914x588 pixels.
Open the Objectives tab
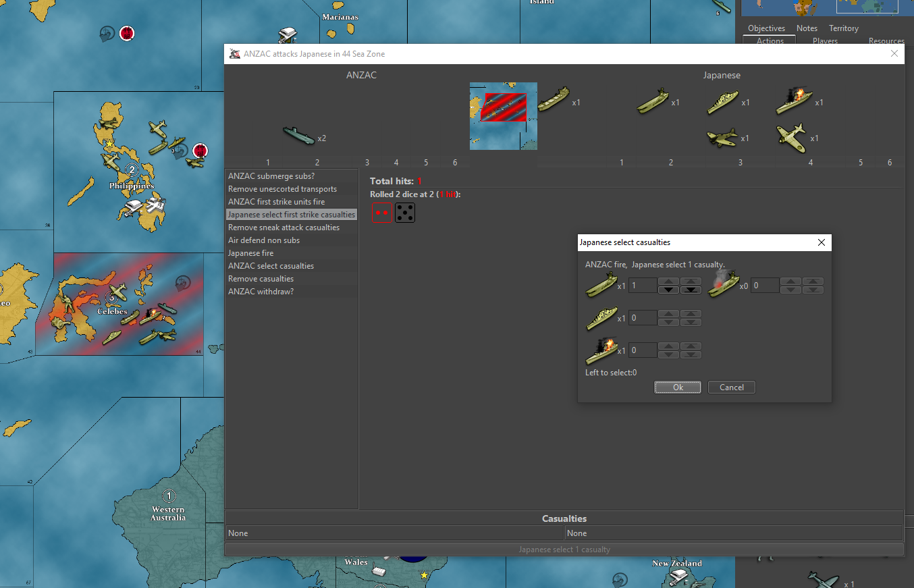click(766, 28)
